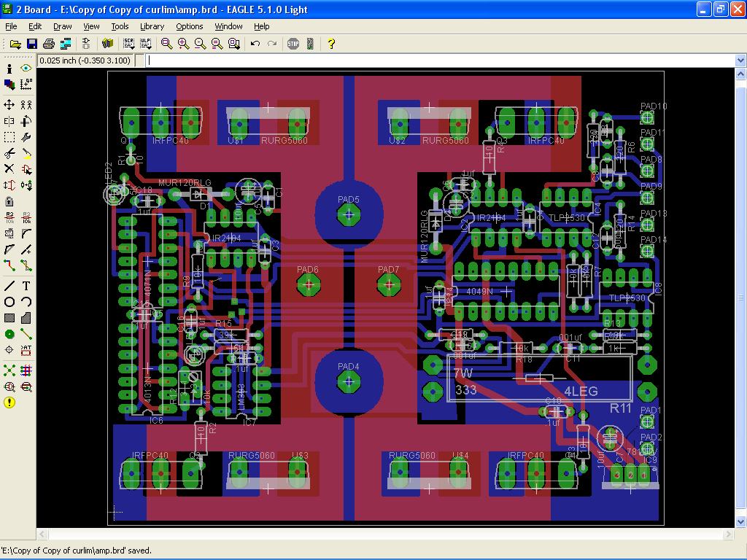Open the ULP program dropdown
747x560 pixels.
[145, 44]
